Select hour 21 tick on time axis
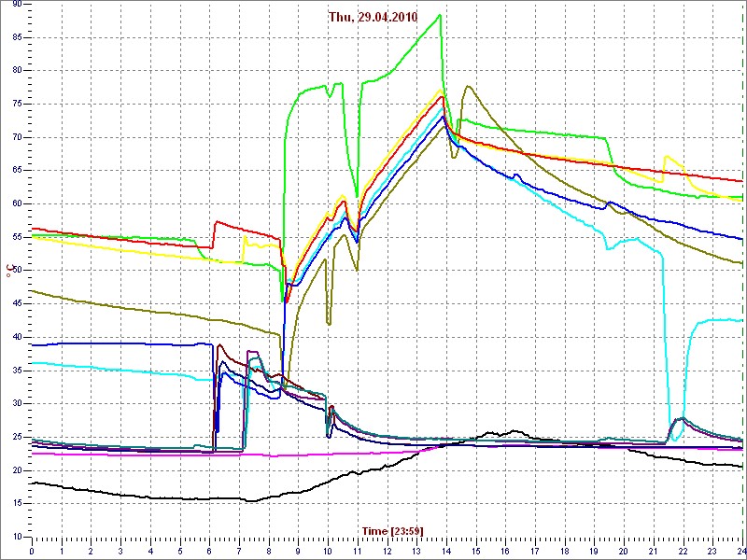747x560 pixels. 653,551
